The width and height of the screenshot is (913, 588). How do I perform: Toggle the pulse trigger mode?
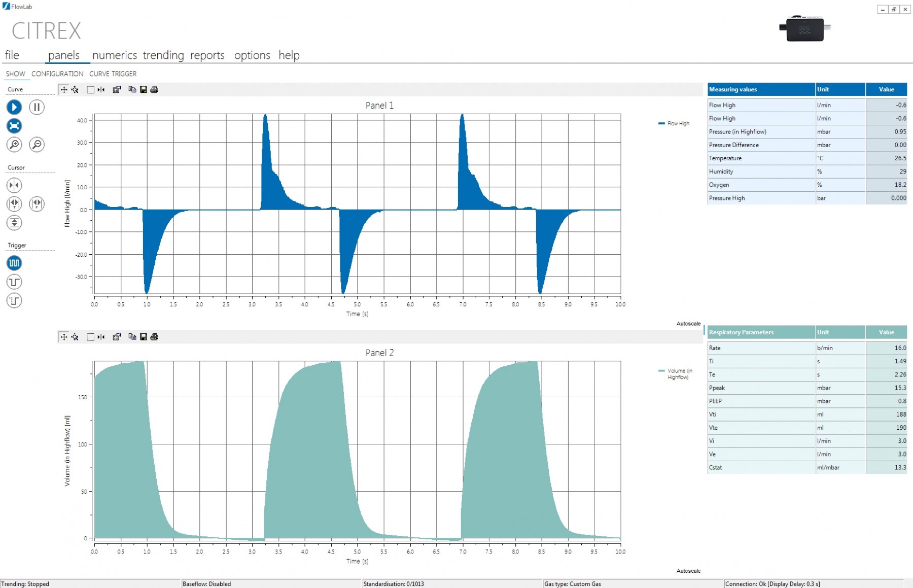14,263
